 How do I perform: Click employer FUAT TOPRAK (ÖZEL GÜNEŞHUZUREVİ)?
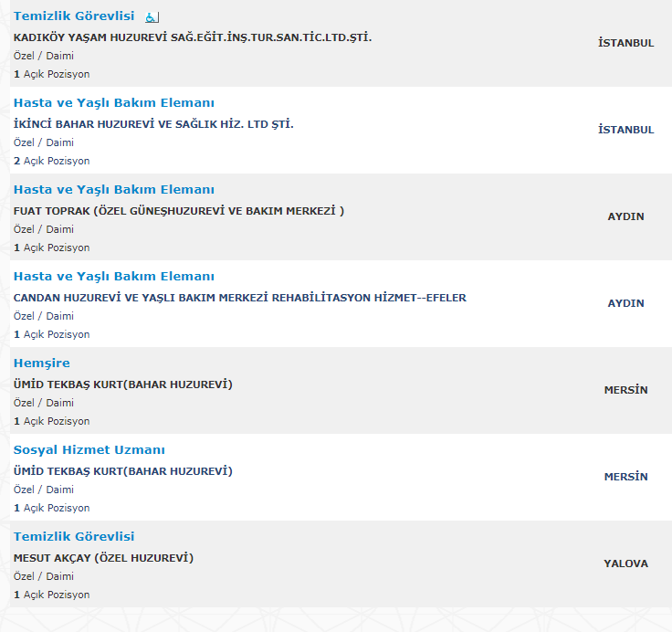pos(179,211)
